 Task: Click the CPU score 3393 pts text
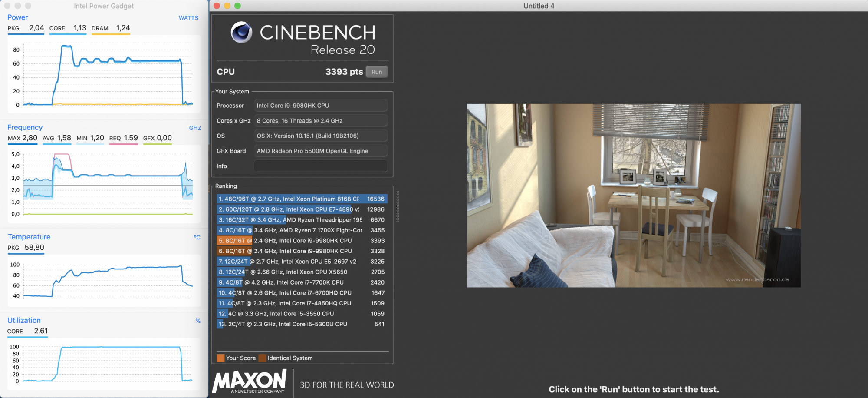pyautogui.click(x=344, y=72)
